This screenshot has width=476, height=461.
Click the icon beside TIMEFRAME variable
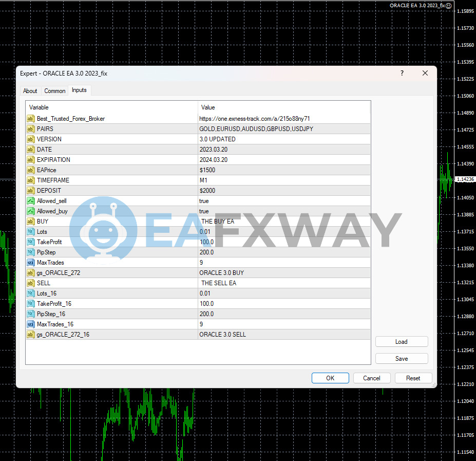pos(31,180)
